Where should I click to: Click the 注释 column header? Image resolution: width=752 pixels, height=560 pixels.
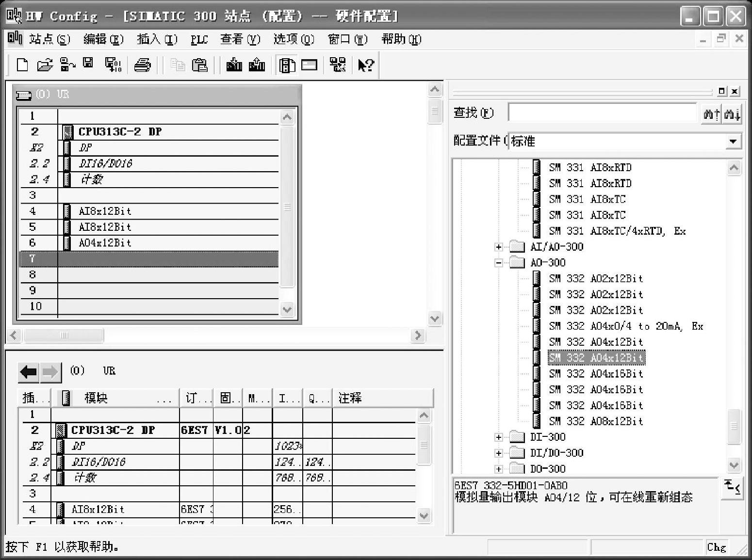[382, 399]
